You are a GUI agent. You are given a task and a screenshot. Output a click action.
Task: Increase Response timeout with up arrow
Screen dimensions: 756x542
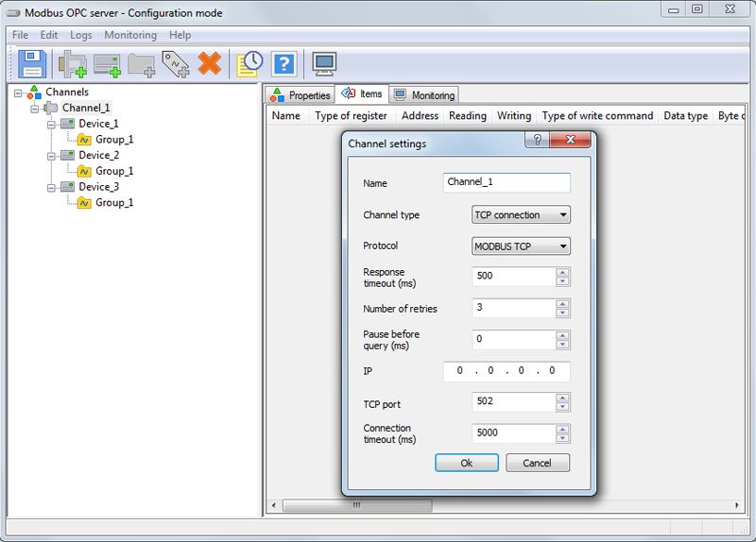[562, 272]
